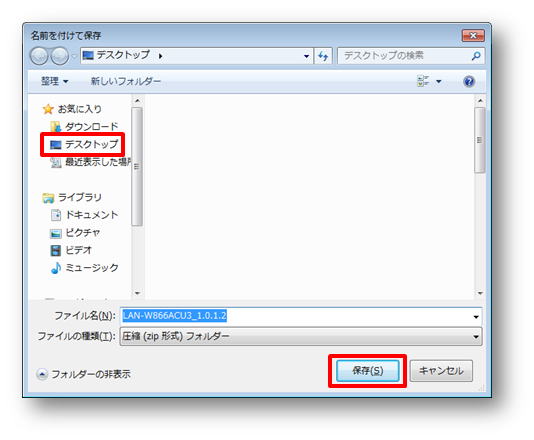Expand the file name history dropdown arrow
This screenshot has height=440, width=534.
click(x=476, y=317)
